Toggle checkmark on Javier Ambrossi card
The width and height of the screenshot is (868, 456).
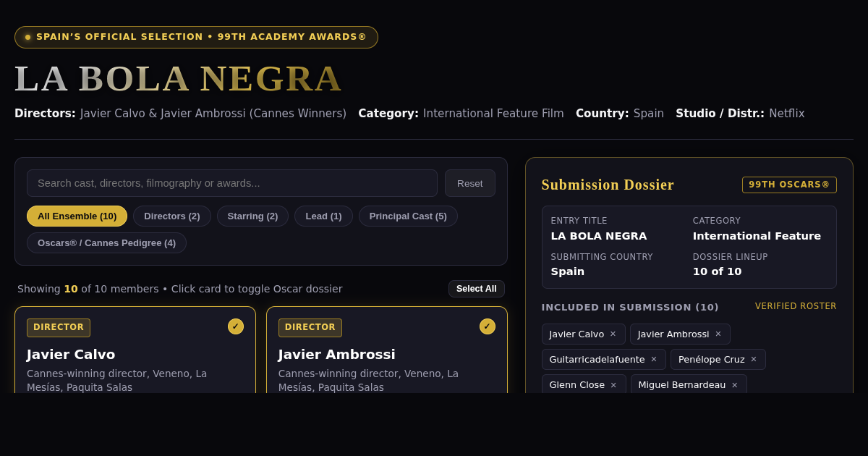(488, 326)
